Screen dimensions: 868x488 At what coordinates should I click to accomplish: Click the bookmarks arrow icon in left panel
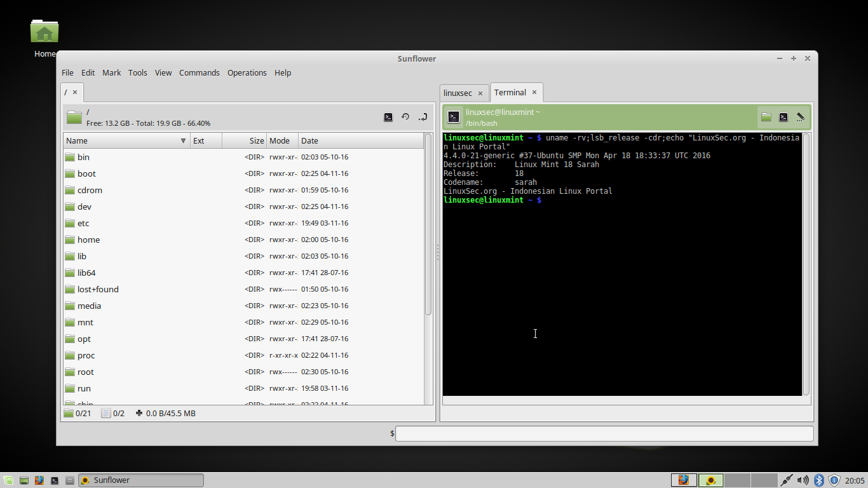(x=423, y=117)
